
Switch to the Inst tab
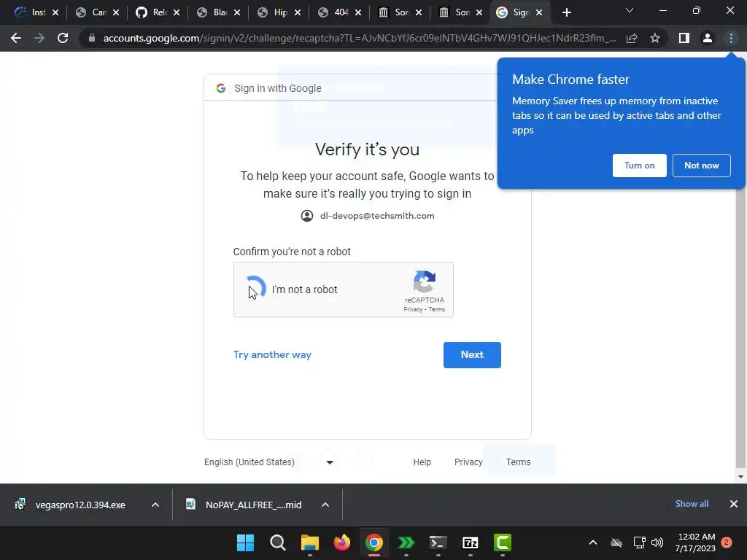click(x=31, y=12)
